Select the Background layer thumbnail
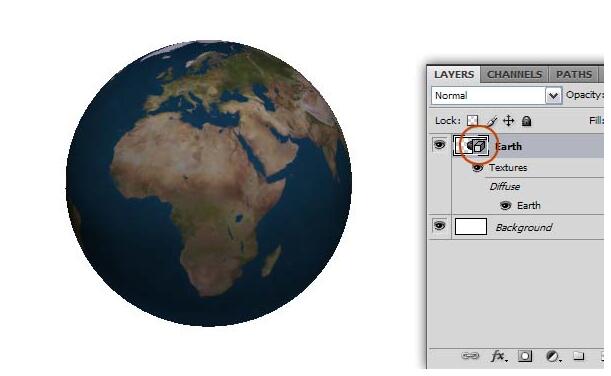Viewport: 611px width, 376px height. 471,227
